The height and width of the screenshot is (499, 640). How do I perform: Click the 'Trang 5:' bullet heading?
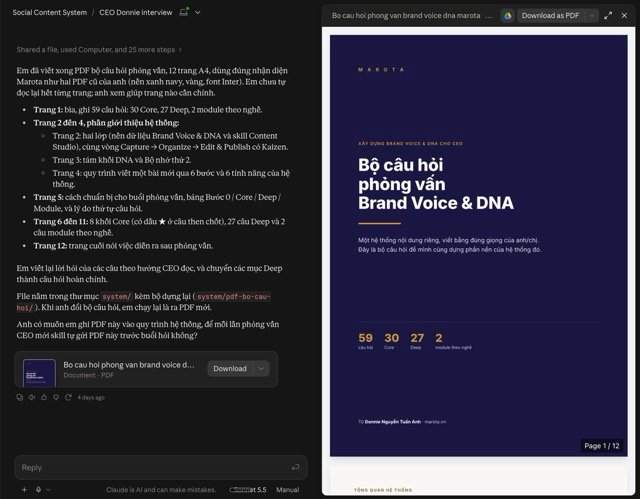(48, 197)
